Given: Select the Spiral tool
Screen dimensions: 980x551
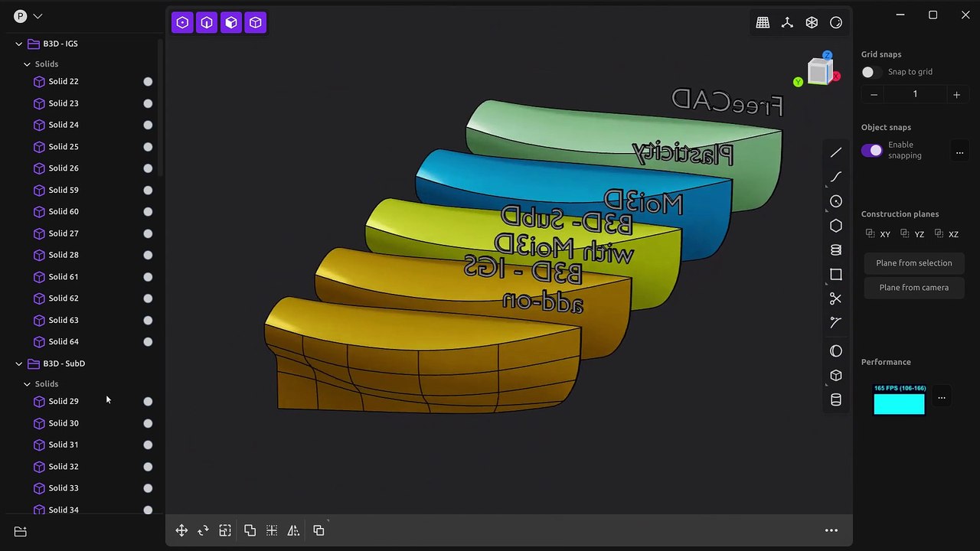Looking at the screenshot, I should 836,250.
